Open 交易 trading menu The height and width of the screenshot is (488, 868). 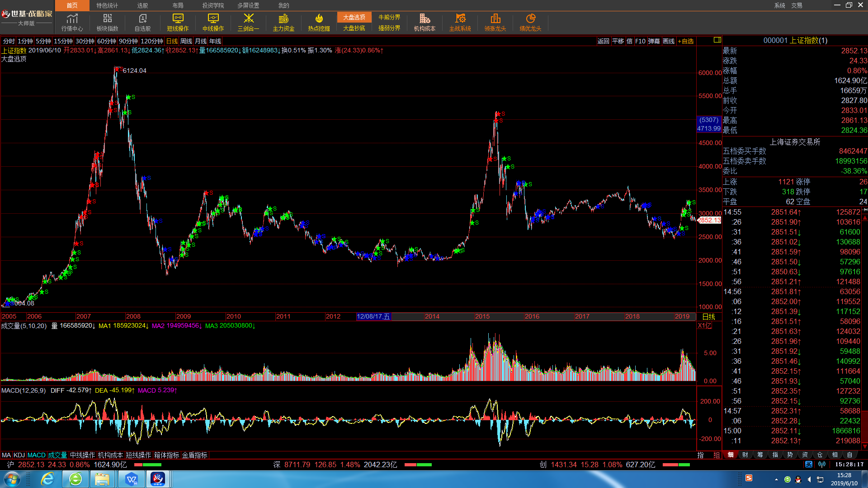[797, 5]
